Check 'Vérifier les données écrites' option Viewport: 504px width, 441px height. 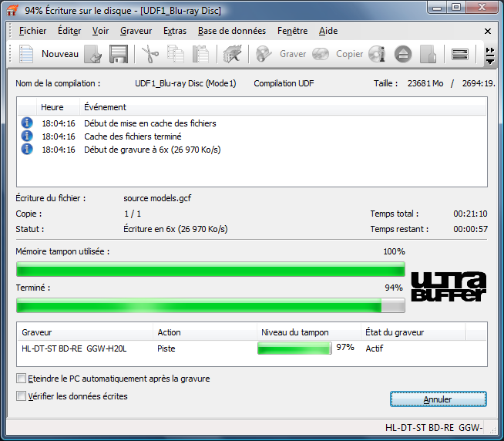tap(21, 396)
